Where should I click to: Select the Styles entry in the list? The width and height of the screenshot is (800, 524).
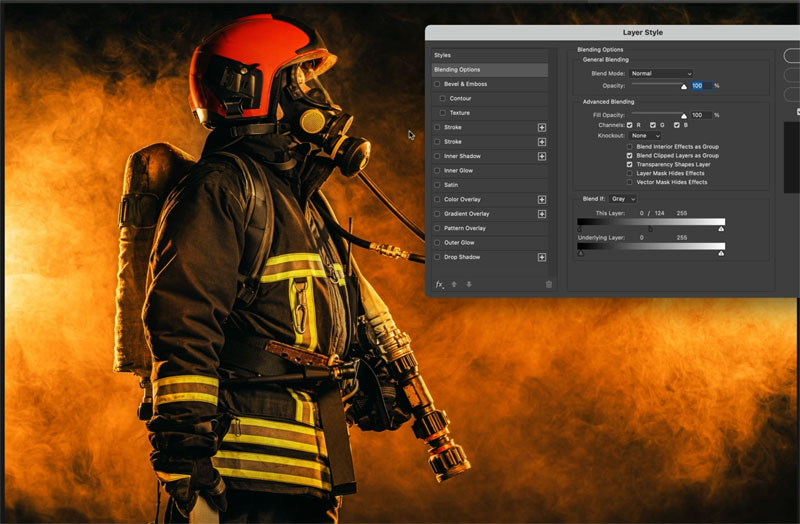click(x=490, y=55)
